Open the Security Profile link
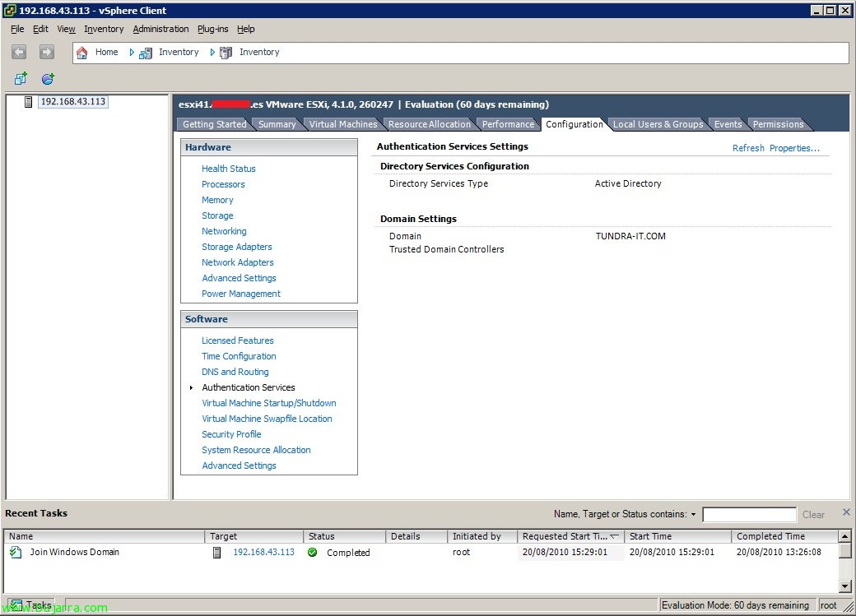Image resolution: width=856 pixels, height=616 pixels. [231, 434]
